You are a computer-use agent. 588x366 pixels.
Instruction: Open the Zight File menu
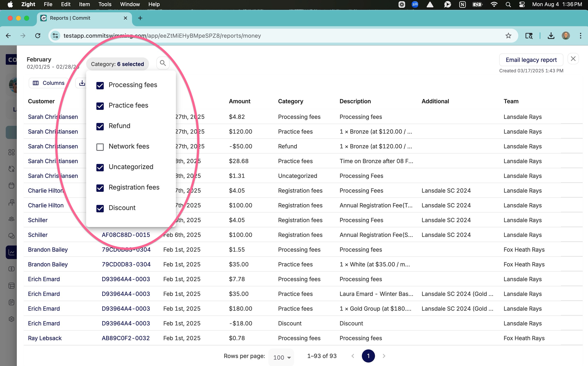click(x=48, y=4)
